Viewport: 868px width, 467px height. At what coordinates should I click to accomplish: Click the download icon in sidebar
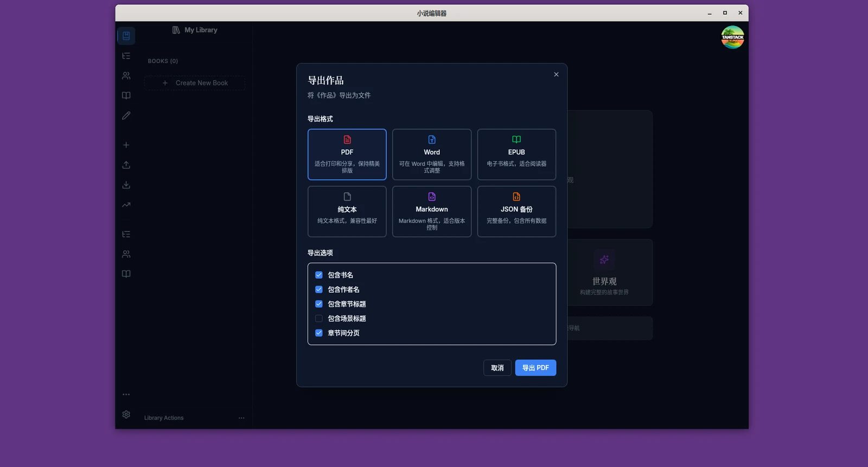tap(126, 185)
